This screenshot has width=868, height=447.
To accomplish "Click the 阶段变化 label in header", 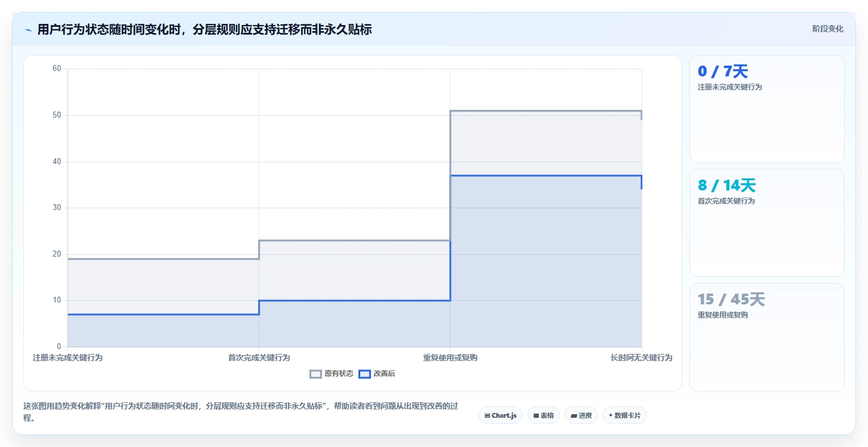I will pyautogui.click(x=828, y=29).
